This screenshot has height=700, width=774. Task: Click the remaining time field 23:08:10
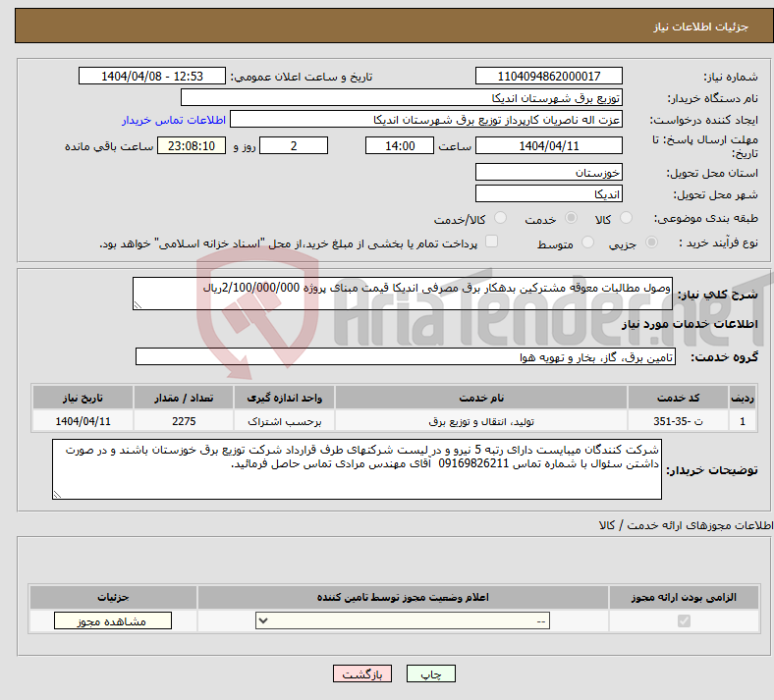pos(192,145)
